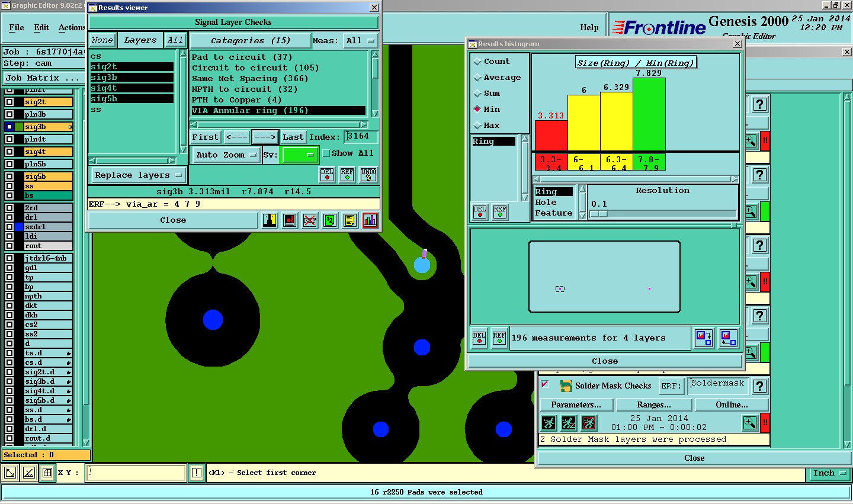853x504 pixels.
Task: Click the UNDO icon in Results viewer
Action: tap(368, 175)
